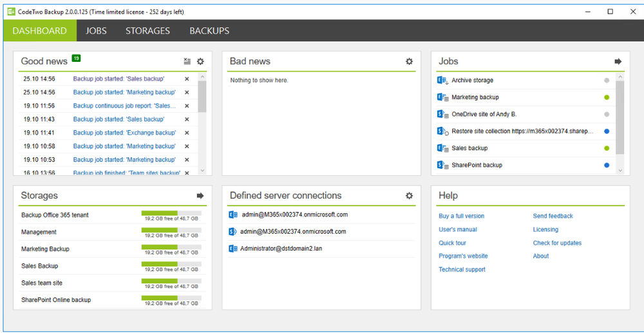Click SharePoint backup blue status dot

[x=607, y=166]
